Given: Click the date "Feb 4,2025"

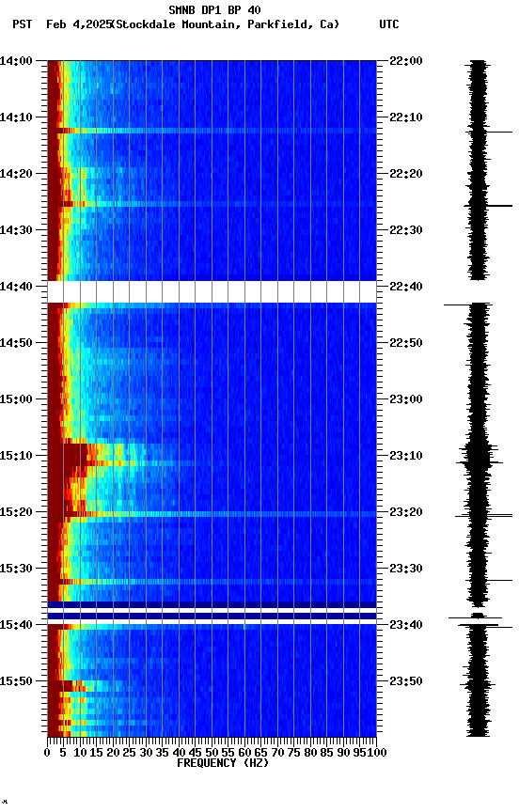Looking at the screenshot, I should pos(79,24).
